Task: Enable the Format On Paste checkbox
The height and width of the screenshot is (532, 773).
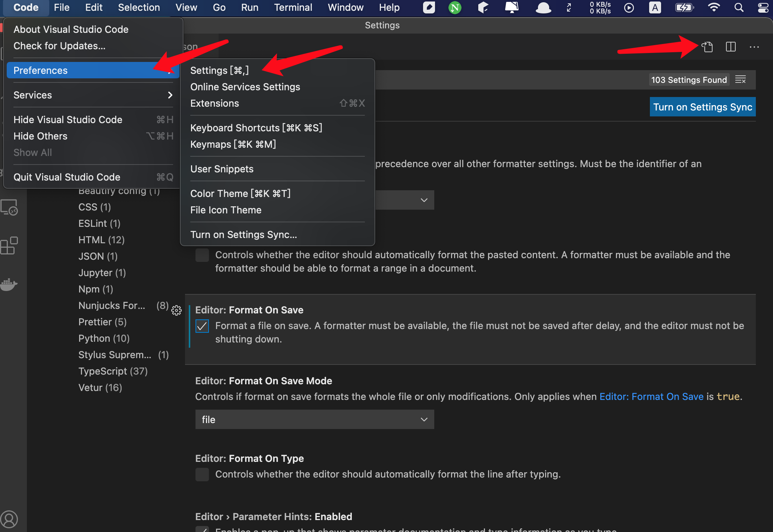Action: coord(202,255)
